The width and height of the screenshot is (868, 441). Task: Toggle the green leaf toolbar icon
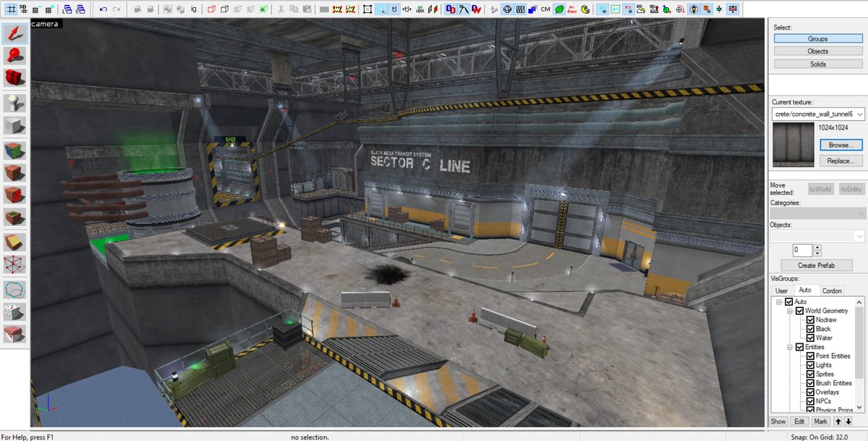click(559, 9)
